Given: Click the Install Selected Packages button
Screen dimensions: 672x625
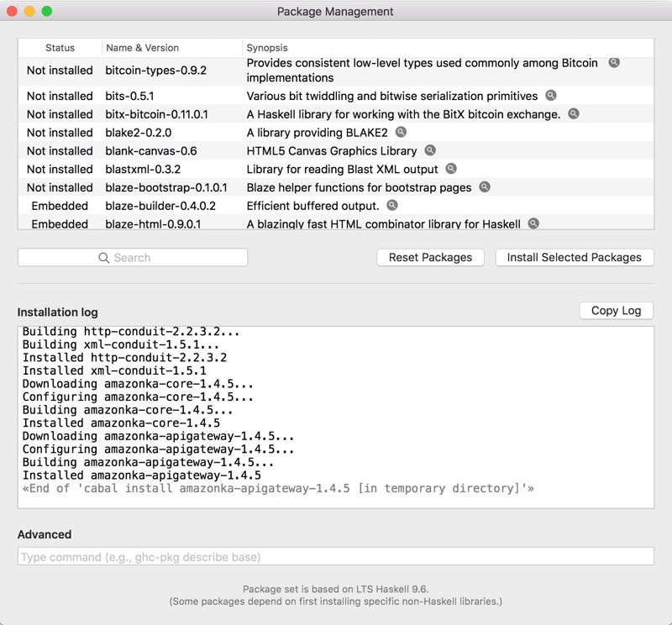Looking at the screenshot, I should tap(575, 257).
